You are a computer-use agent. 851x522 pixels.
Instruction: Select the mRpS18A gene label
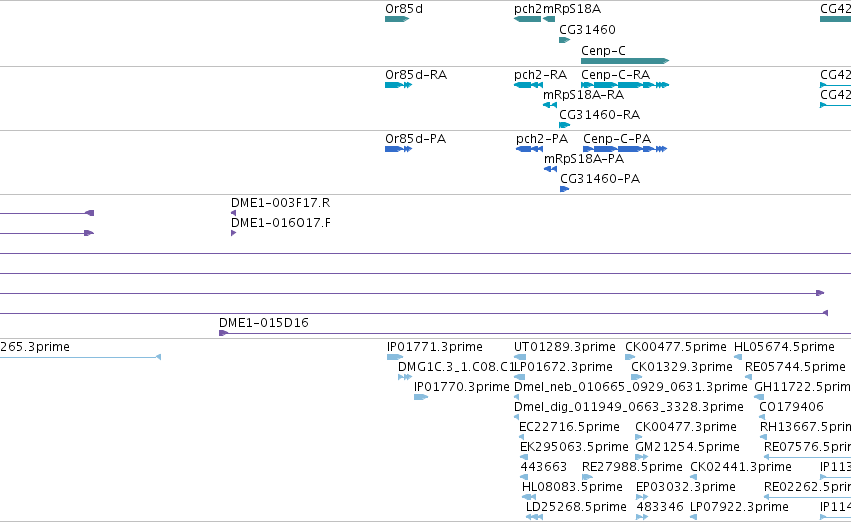(x=572, y=9)
